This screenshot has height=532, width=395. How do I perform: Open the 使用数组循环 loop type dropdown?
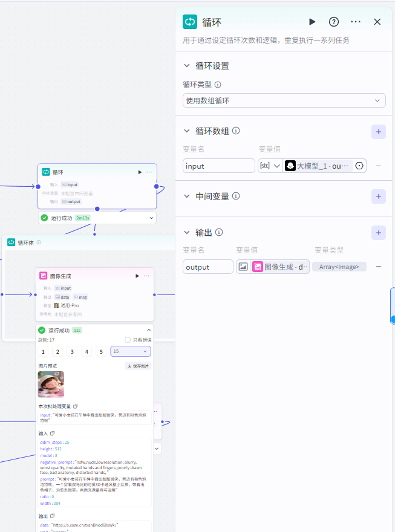[284, 100]
